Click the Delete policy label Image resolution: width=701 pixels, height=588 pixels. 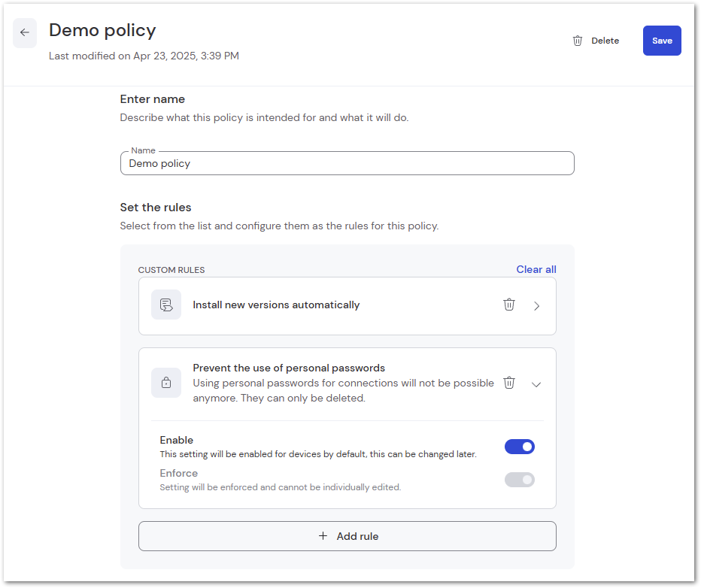click(605, 41)
